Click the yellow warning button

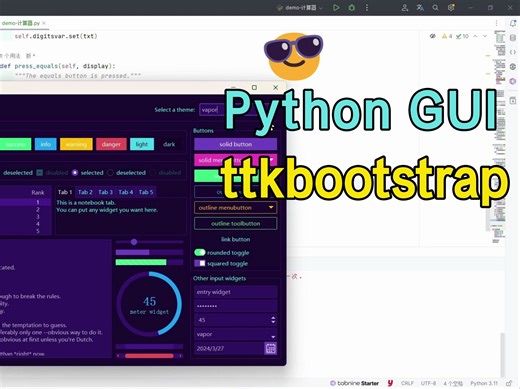76,144
